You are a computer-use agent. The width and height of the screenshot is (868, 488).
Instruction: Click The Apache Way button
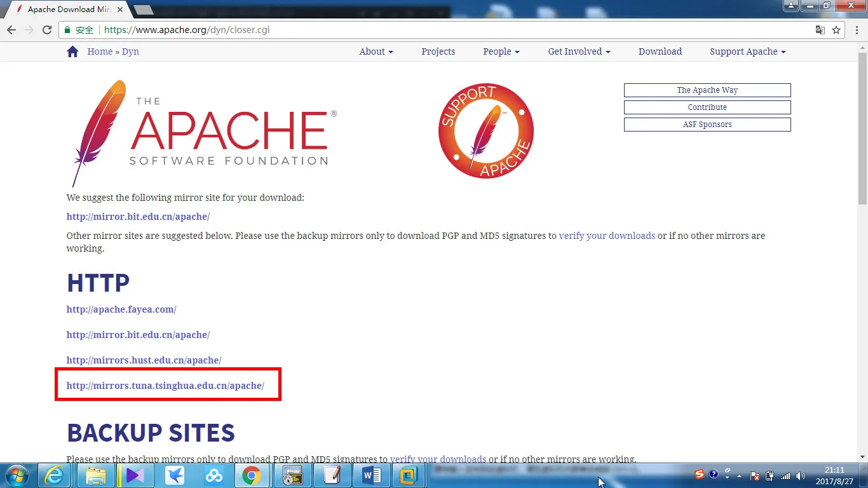click(707, 90)
